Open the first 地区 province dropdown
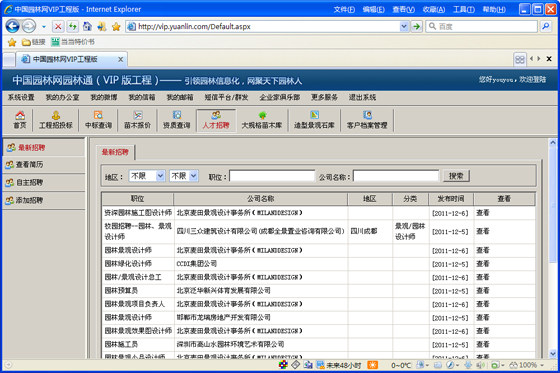This screenshot has height=373, width=560. click(x=147, y=176)
